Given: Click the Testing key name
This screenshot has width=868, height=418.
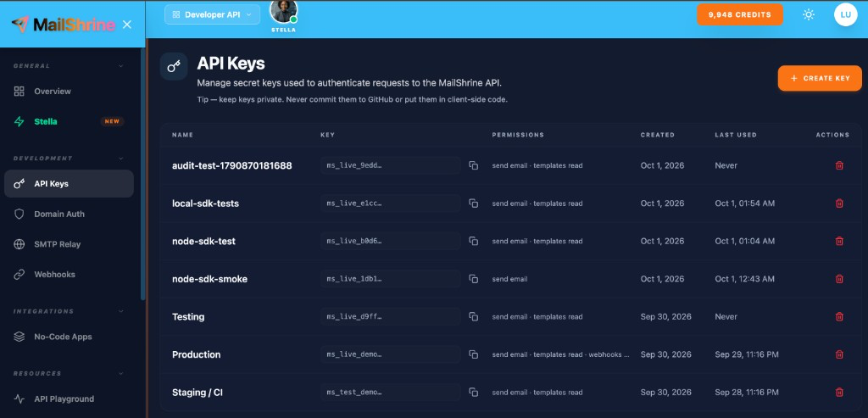Looking at the screenshot, I should pos(188,317).
